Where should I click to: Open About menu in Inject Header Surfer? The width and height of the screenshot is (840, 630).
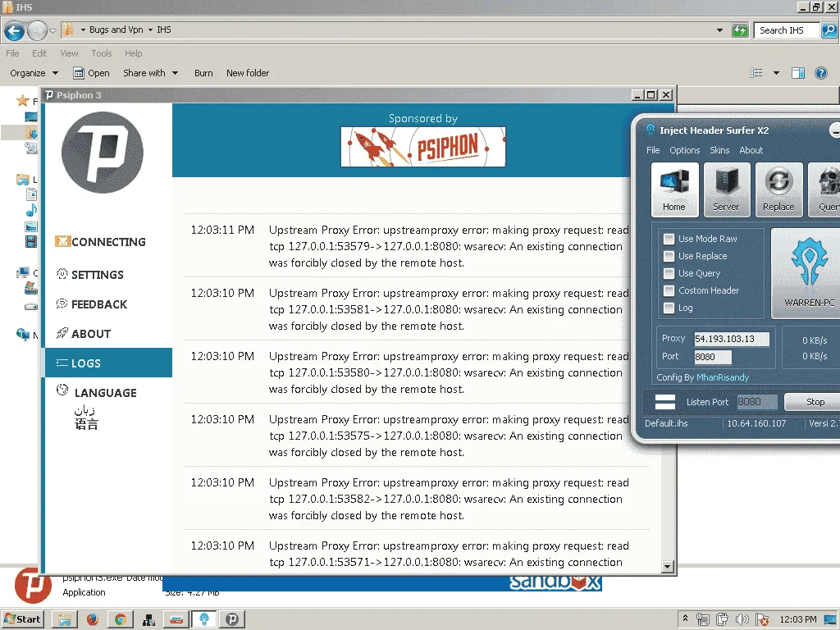751,151
